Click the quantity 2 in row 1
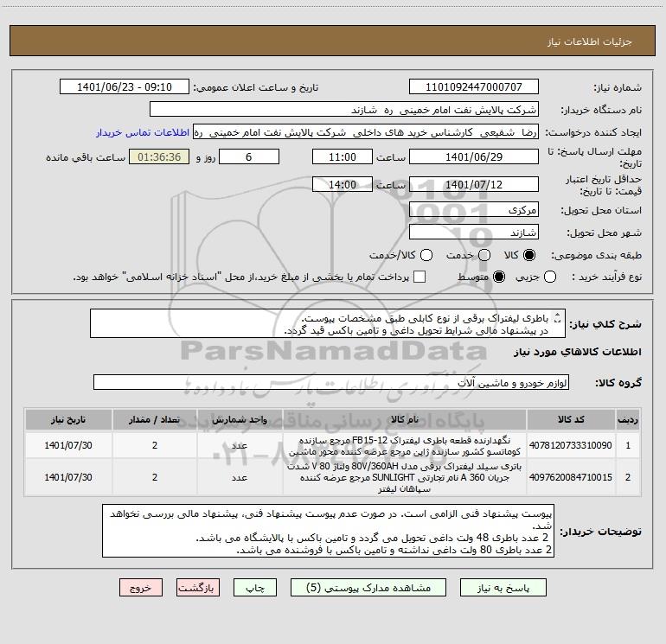 tap(155, 445)
